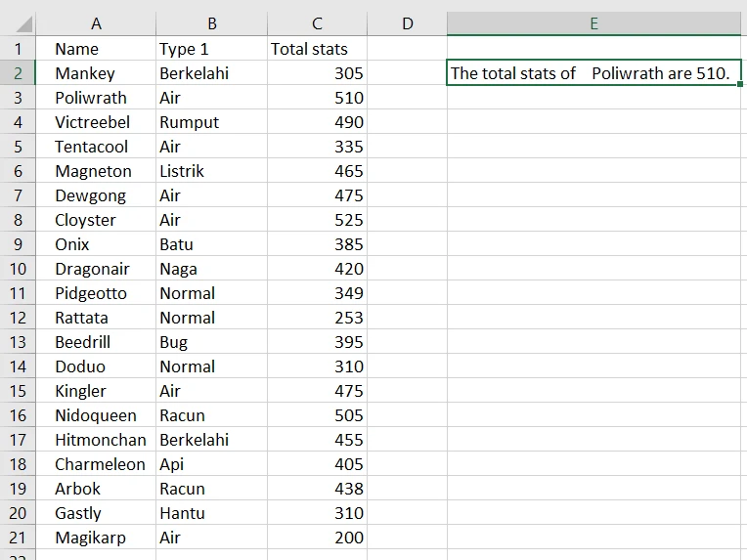The image size is (747, 560).
Task: Select the cell containing 'Onix'
Action: 96,244
